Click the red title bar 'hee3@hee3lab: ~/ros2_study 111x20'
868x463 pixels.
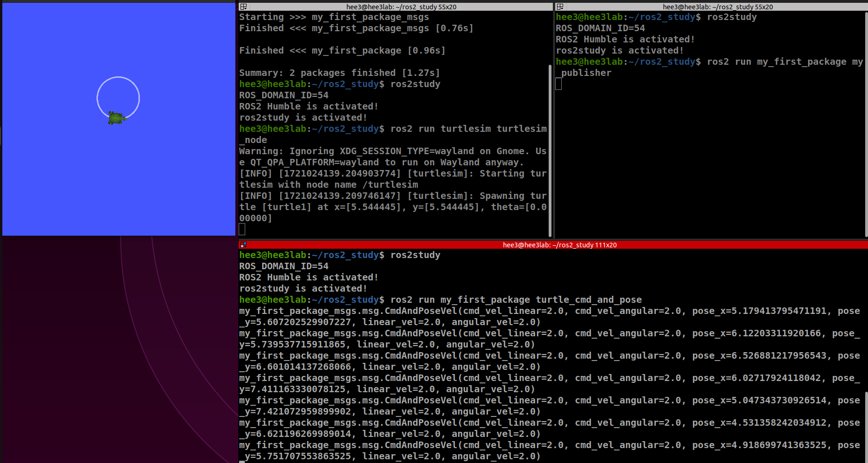click(x=559, y=245)
